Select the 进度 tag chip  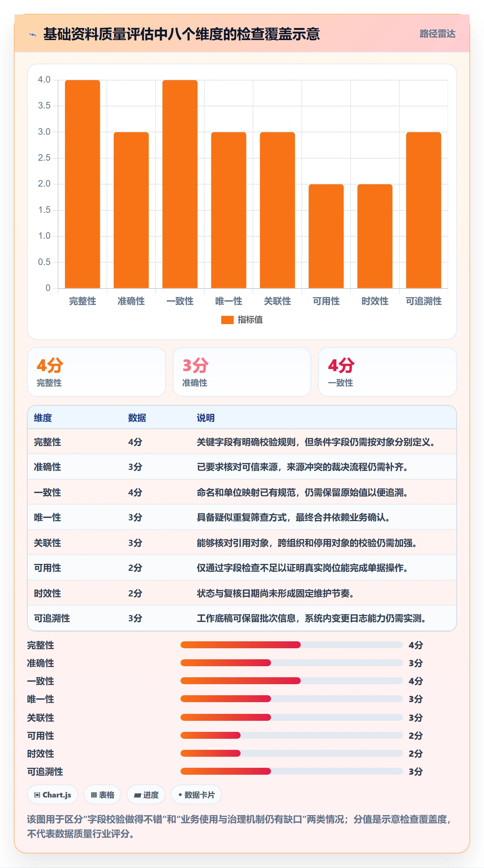pos(146,795)
